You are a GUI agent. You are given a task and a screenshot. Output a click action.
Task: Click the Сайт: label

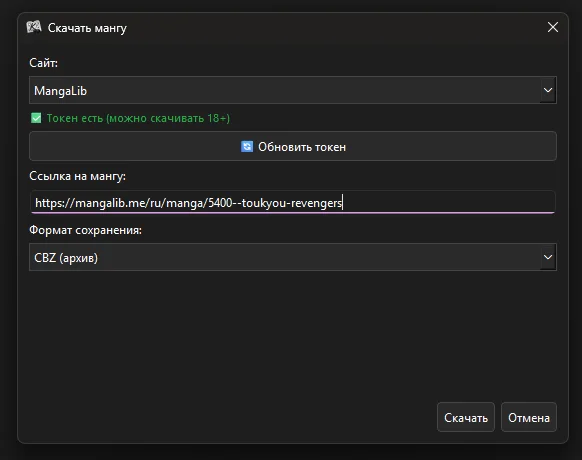pos(43,63)
